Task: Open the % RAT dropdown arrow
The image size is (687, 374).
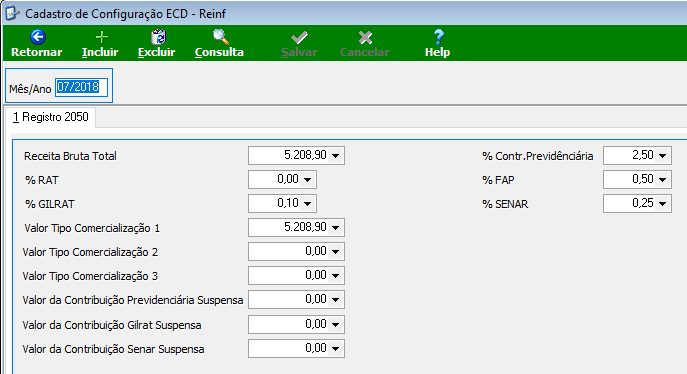Action: 308,180
